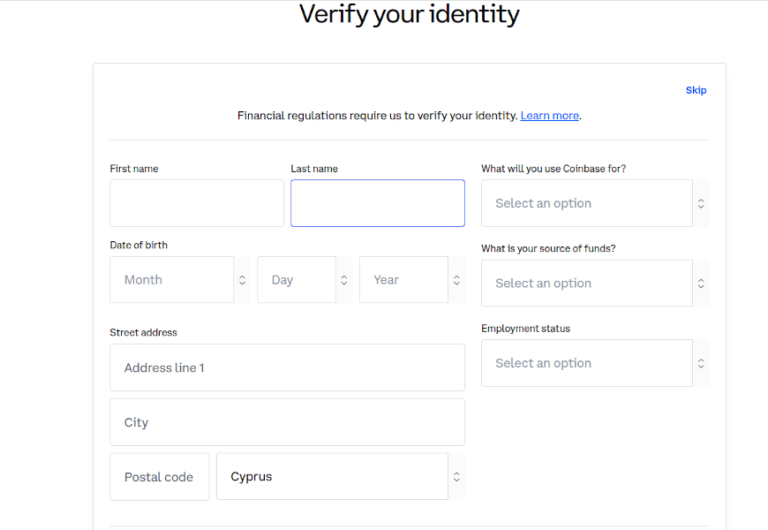The image size is (768, 530).
Task: Click the Employment status arrows icon
Action: pyautogui.click(x=701, y=363)
